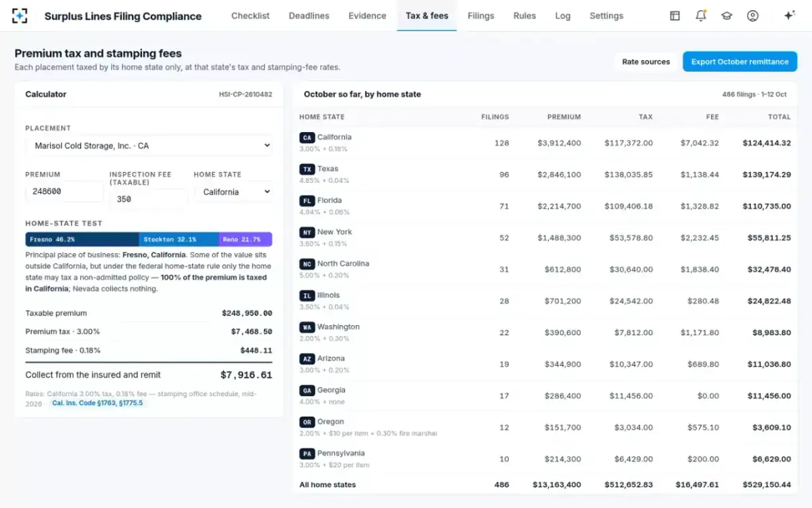Open the Home State dropdown
The height and width of the screenshot is (508, 812).
pyautogui.click(x=233, y=192)
